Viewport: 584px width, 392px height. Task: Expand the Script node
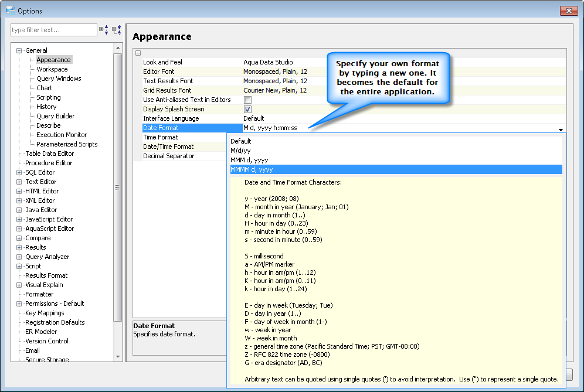tap(19, 267)
